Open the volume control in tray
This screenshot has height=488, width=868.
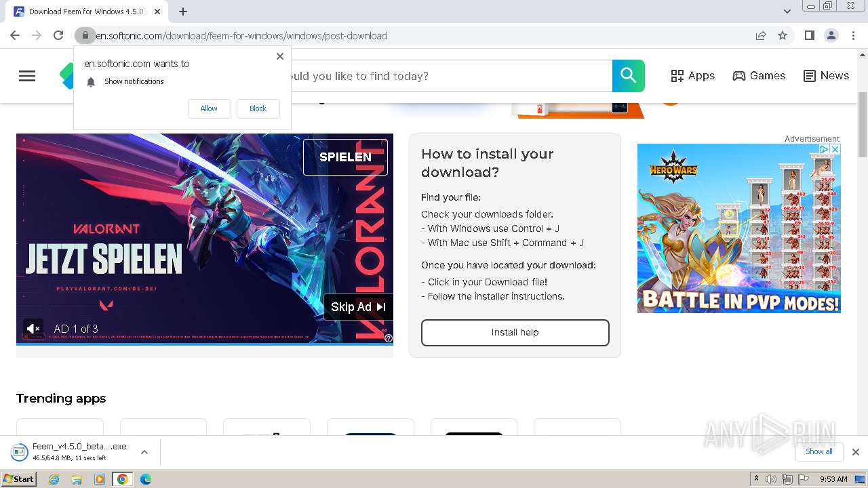tap(771, 479)
